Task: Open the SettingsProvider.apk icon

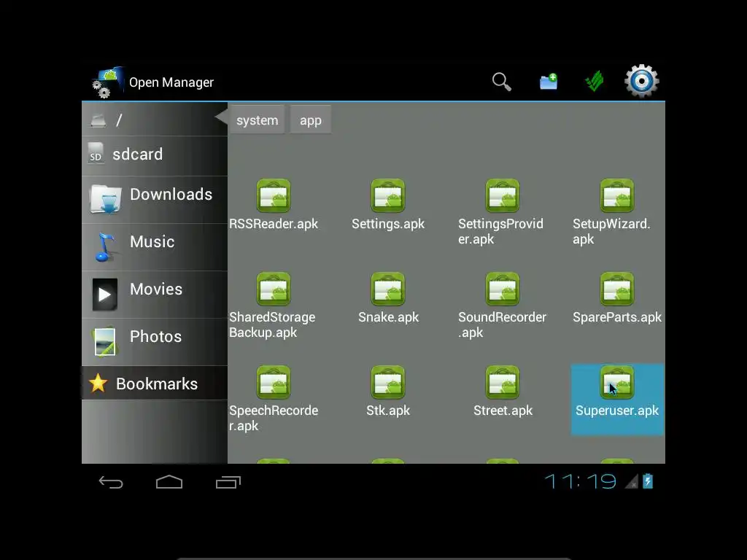Action: 502,195
